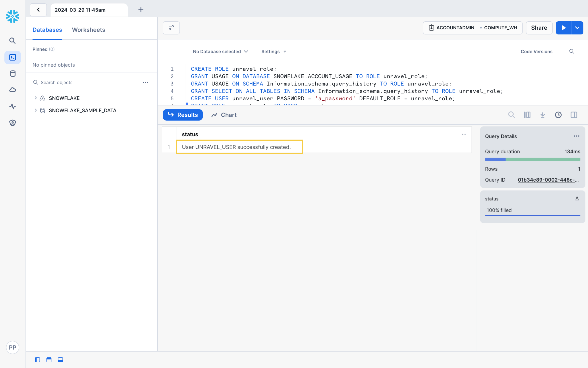Click the filter sliders icon button

171,28
